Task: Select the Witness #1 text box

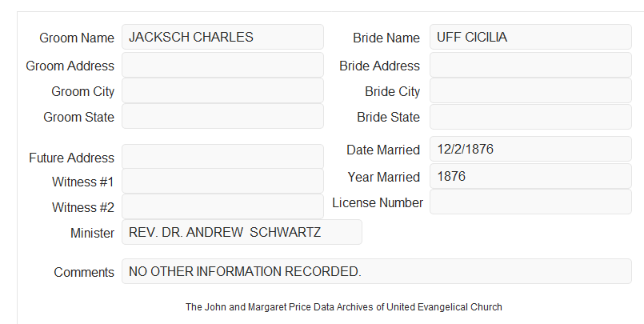Action: point(222,181)
